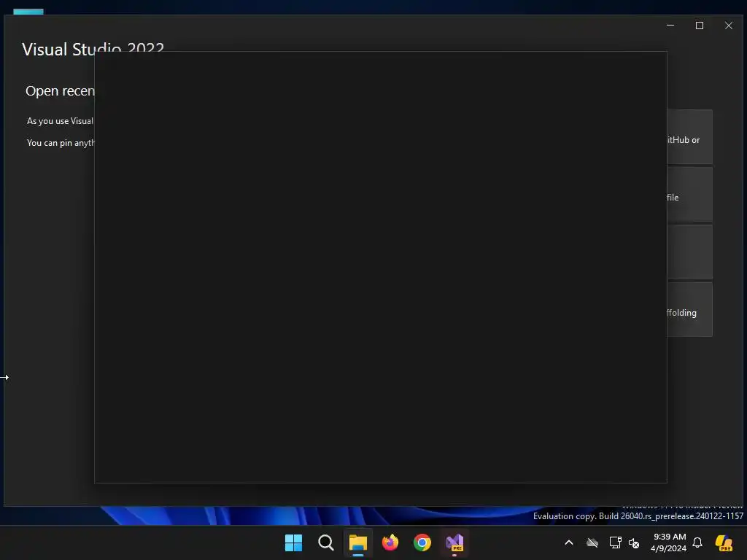Open File Explorer from the taskbar

(x=357, y=542)
